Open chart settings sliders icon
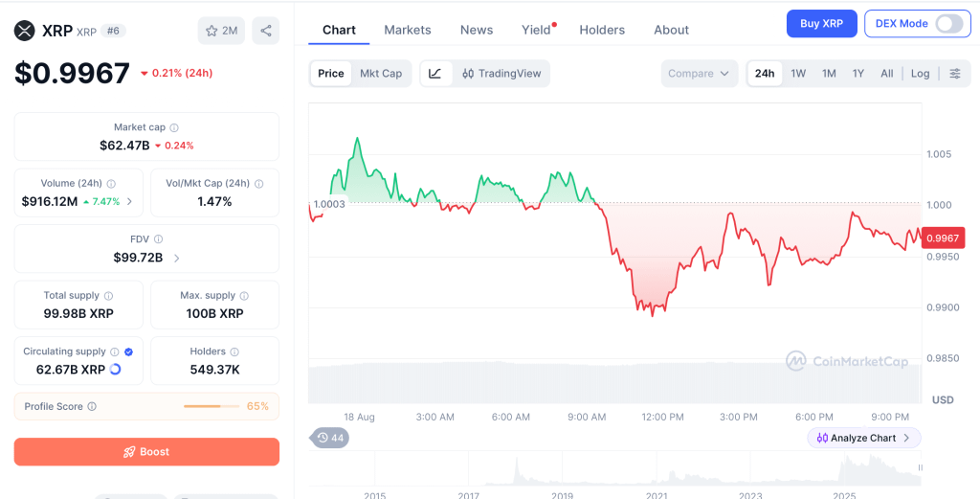Image resolution: width=980 pixels, height=499 pixels. tap(955, 74)
